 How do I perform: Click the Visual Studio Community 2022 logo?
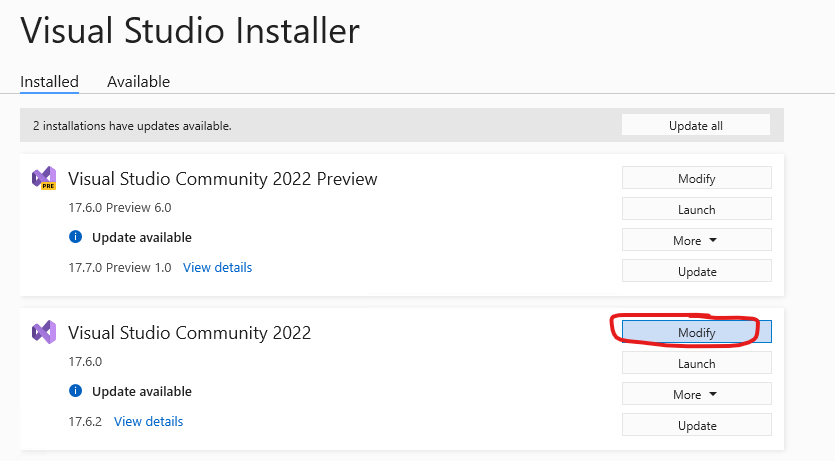pyautogui.click(x=44, y=332)
